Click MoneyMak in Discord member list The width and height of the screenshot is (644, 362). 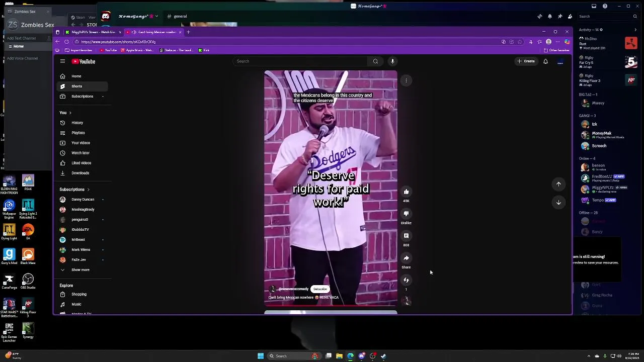point(602,135)
